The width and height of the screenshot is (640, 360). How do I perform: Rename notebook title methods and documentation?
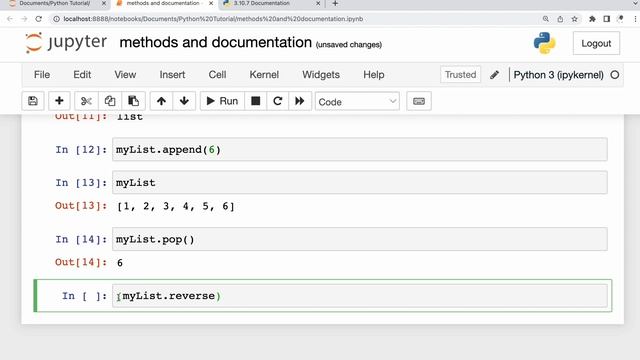(216, 42)
